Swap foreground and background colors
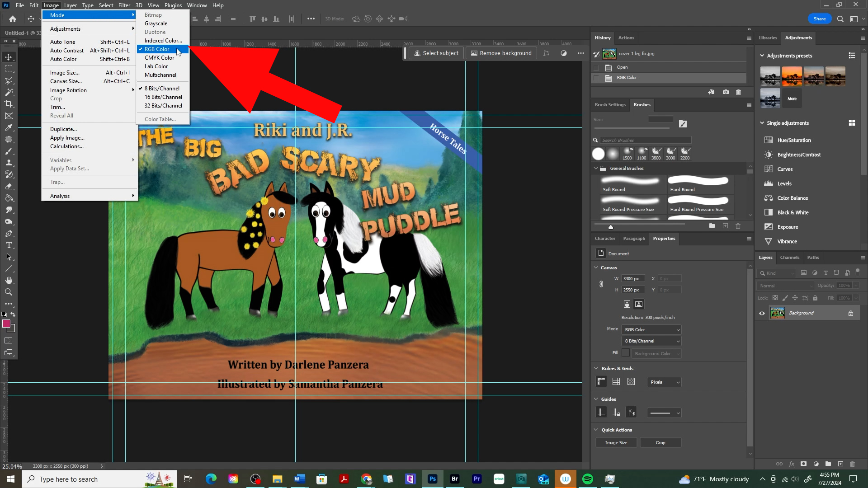The height and width of the screenshot is (488, 868). click(x=13, y=314)
